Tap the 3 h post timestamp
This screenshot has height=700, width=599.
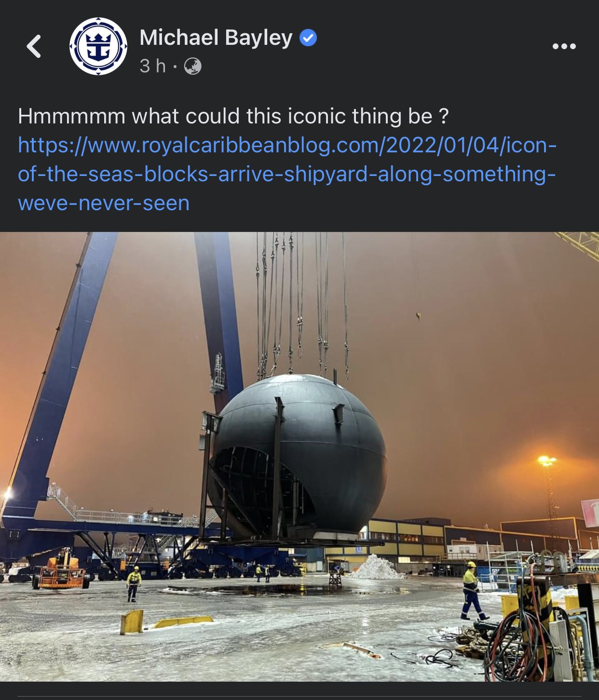152,66
